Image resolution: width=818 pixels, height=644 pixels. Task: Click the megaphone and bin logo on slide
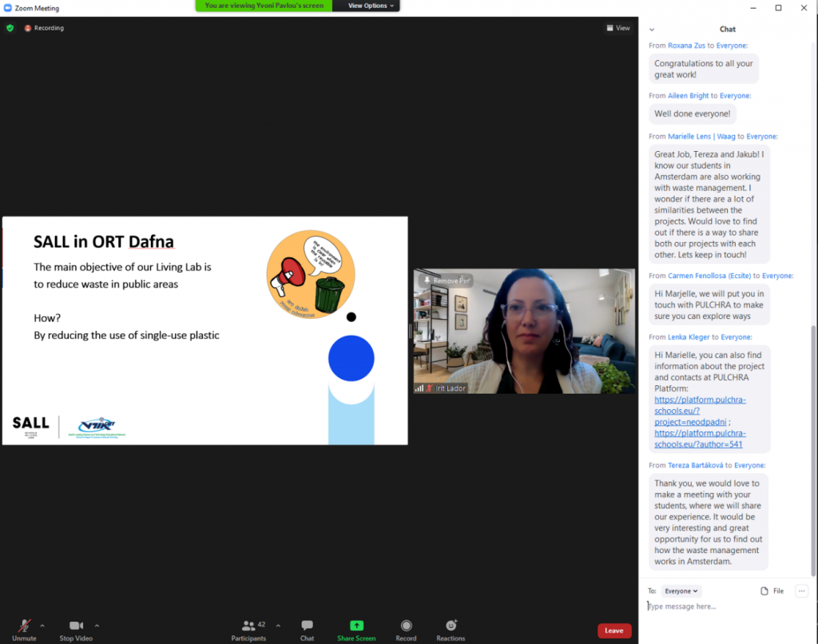311,275
